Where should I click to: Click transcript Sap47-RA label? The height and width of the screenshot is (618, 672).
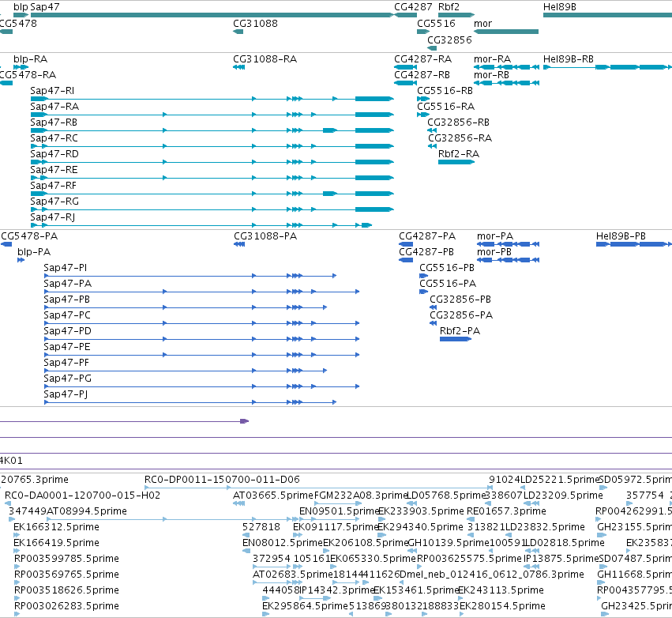54,107
